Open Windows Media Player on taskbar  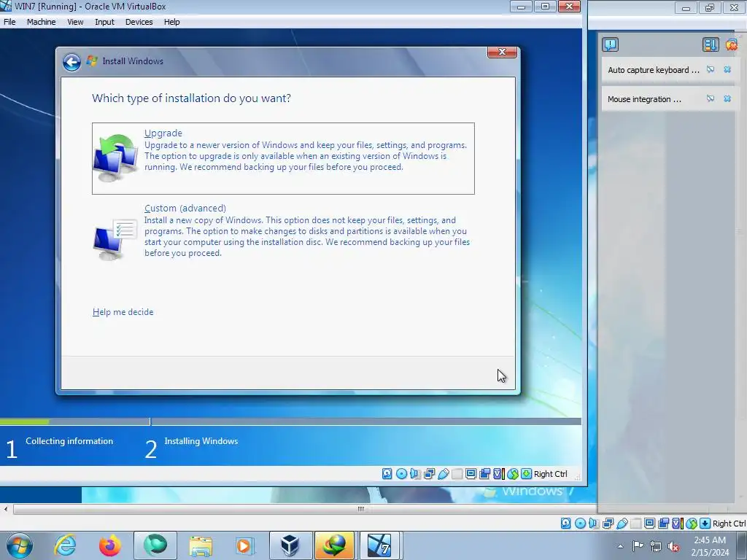245,545
